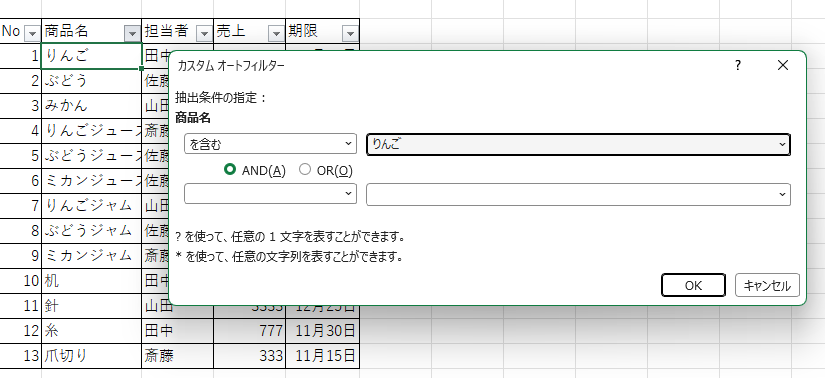Screen dimensions: 825x378
Task: Open the 期限 column filter arrow
Action: click(350, 34)
